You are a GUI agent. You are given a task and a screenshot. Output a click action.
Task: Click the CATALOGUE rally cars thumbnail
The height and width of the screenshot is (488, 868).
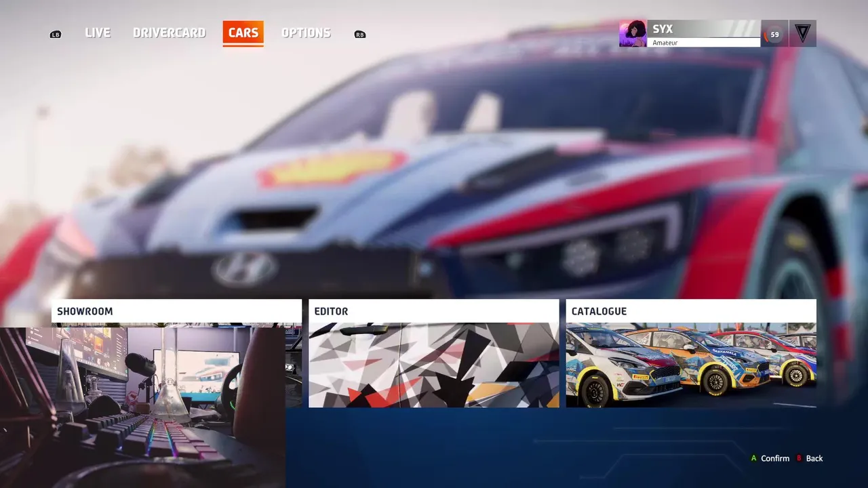tap(691, 365)
